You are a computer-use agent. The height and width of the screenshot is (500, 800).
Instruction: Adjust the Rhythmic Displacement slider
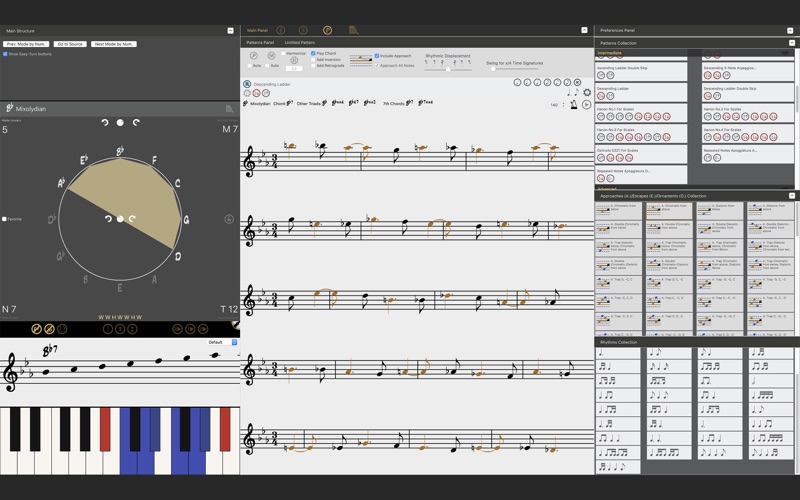[447, 68]
